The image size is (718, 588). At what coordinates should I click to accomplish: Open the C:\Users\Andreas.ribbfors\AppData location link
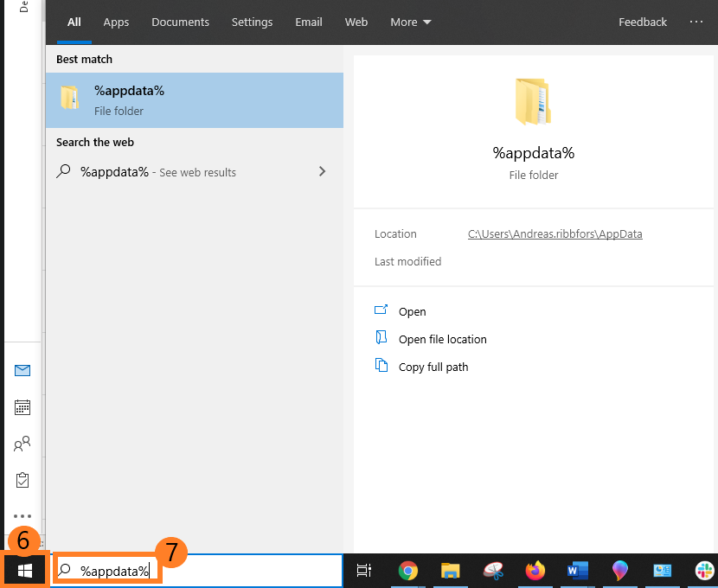click(x=555, y=233)
